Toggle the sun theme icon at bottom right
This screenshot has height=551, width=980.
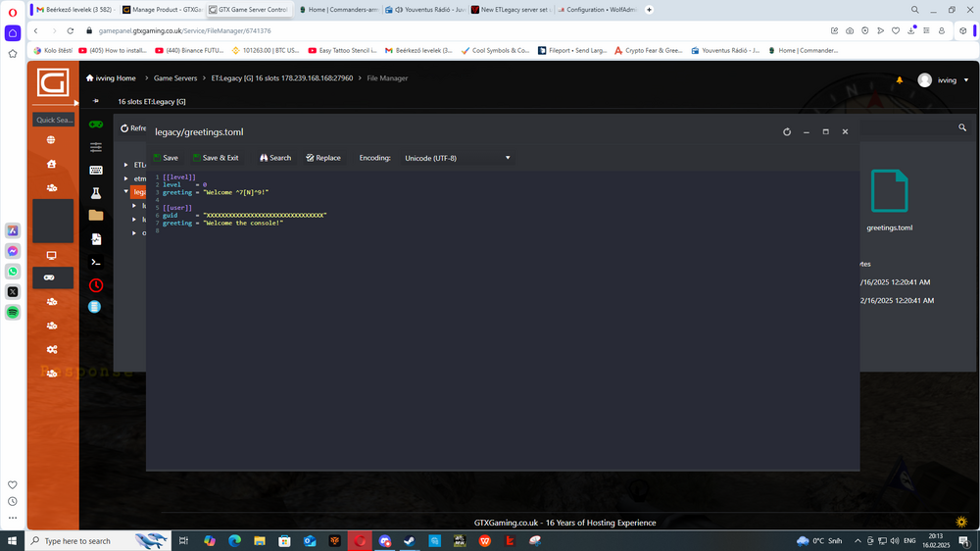pos(961,522)
